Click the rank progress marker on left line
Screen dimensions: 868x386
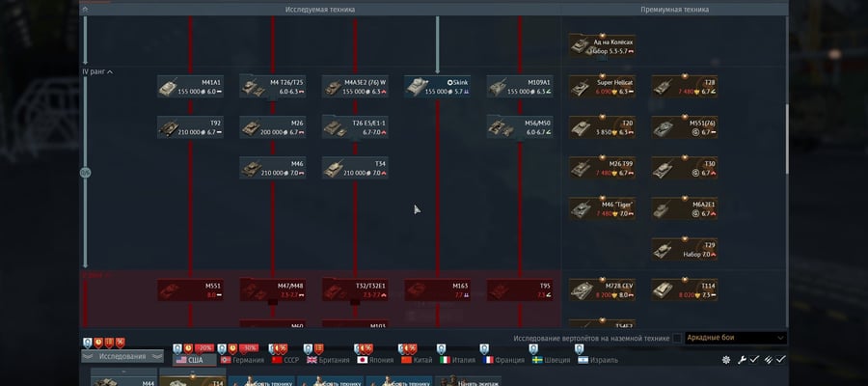85,173
